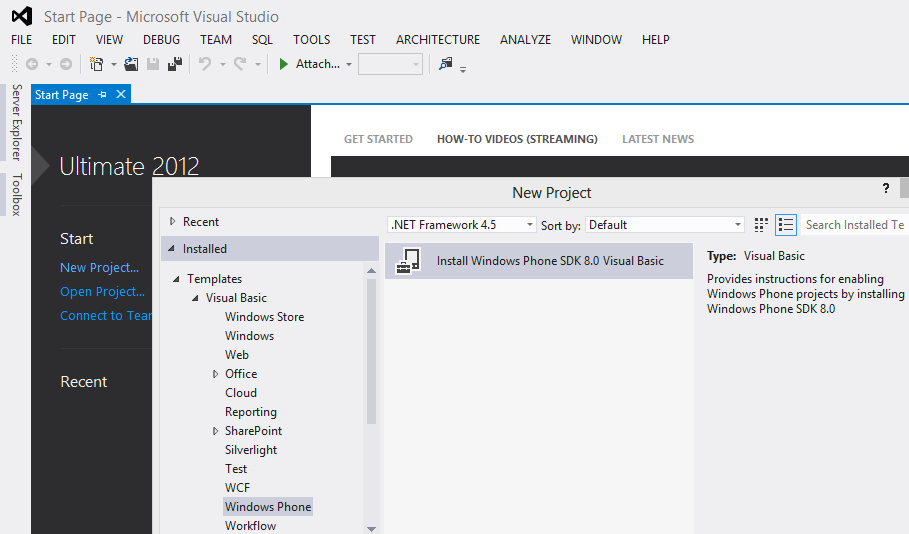Click the Save toolbar icon
The height and width of the screenshot is (534, 909).
153,64
